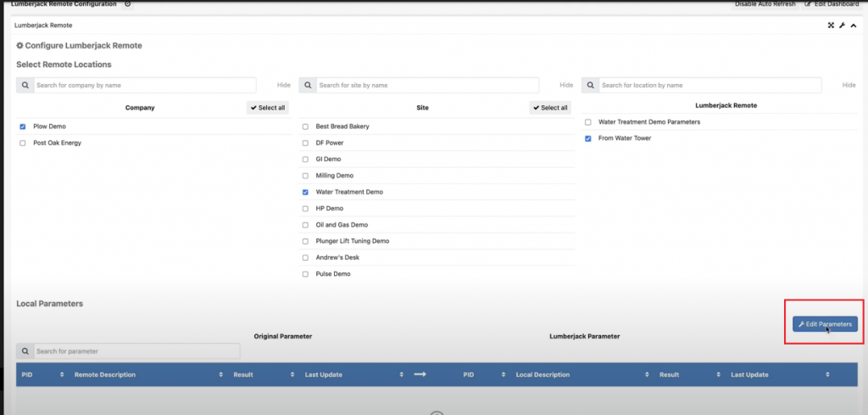Click the Original Parameter label
The width and height of the screenshot is (868, 415).
click(x=283, y=336)
